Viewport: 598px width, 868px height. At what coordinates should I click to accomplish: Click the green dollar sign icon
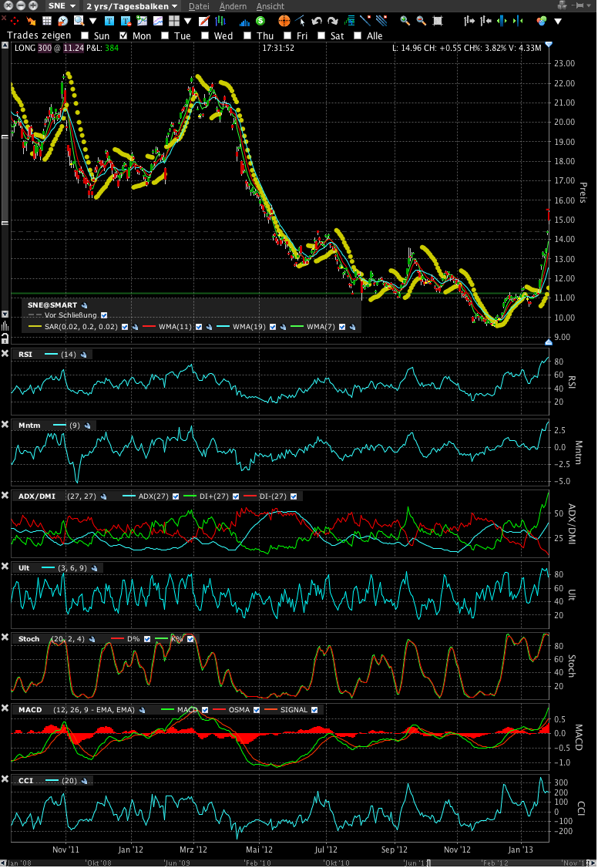tap(260, 21)
